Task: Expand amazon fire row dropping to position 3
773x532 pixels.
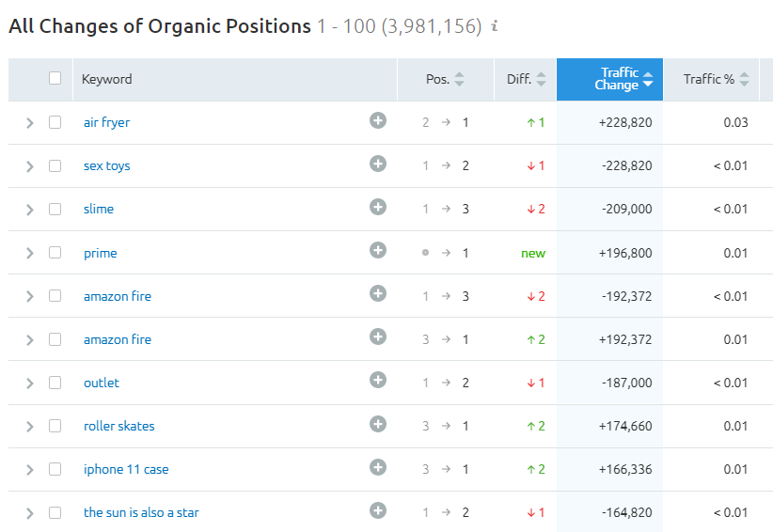Action: [29, 296]
